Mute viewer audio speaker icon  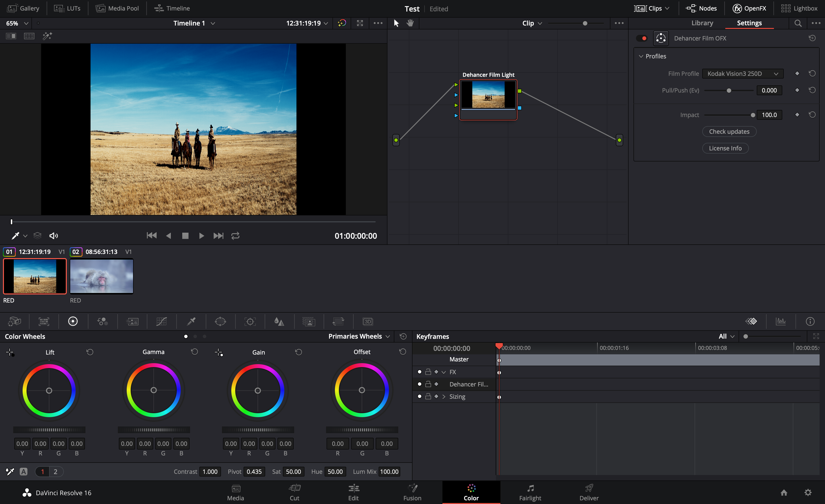point(54,236)
